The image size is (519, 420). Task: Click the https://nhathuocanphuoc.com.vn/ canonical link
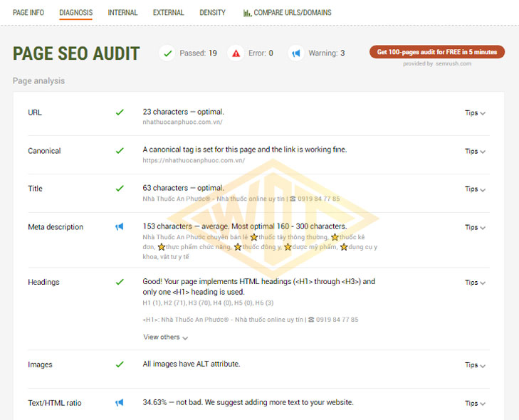[x=194, y=160]
